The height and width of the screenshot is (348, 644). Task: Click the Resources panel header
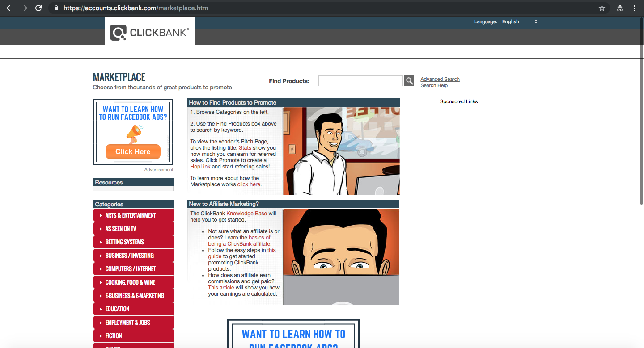(x=133, y=182)
